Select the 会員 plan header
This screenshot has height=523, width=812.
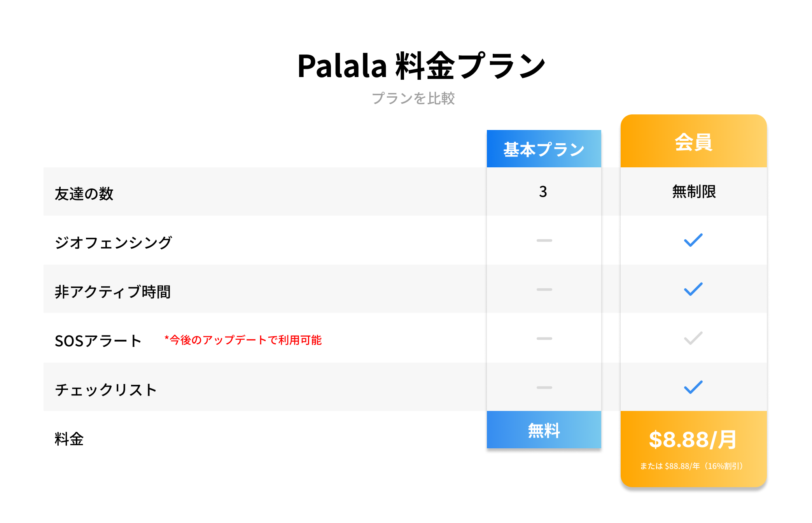pos(693,142)
